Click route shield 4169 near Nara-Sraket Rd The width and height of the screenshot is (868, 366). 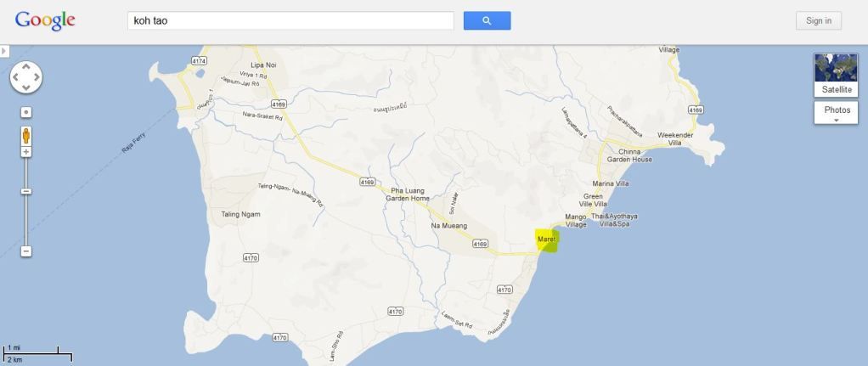pyautogui.click(x=279, y=104)
